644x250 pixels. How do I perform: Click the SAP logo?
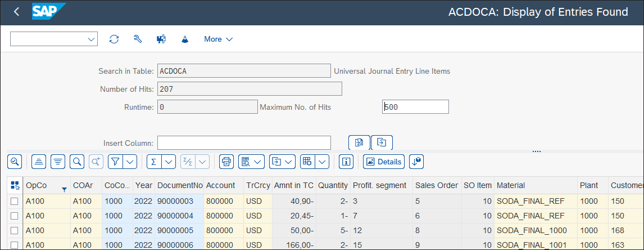48,11
